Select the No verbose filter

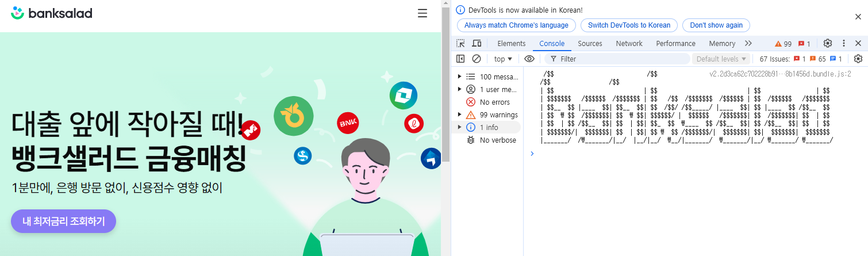(487, 140)
